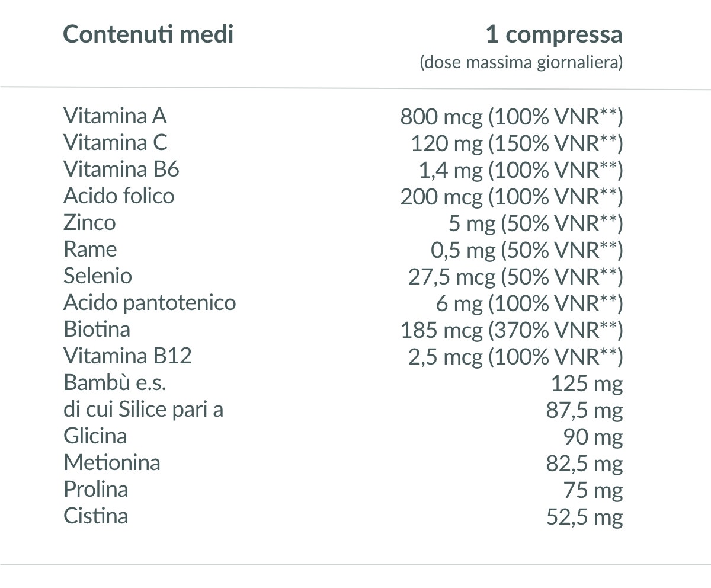Select the 52,5 mg Cistina value
This screenshot has height=588, width=711.
coord(584,517)
